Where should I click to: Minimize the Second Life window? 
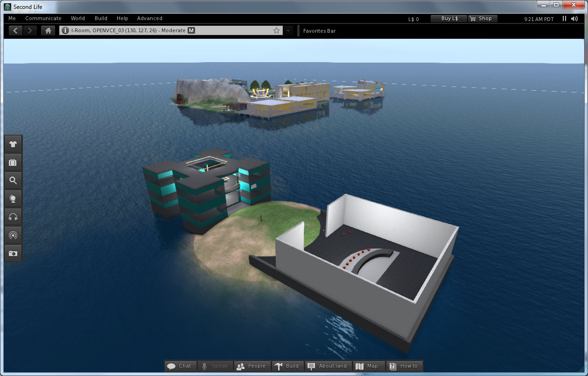click(543, 5)
